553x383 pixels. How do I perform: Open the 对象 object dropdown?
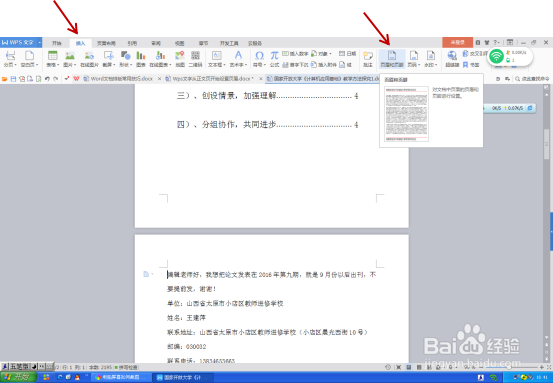pyautogui.click(x=321, y=54)
